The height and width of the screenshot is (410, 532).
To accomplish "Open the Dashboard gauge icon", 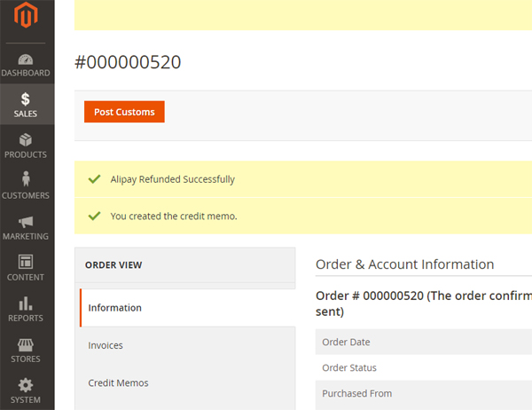I will point(26,59).
